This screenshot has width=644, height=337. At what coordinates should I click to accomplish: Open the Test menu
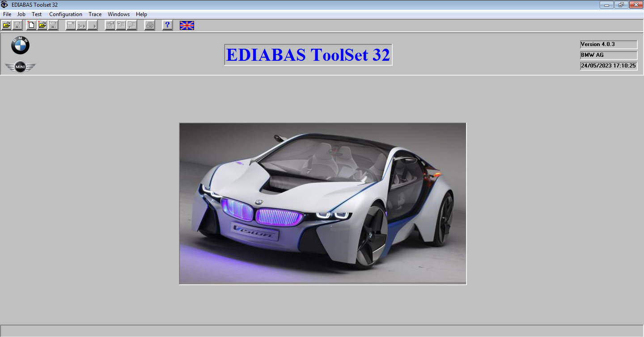click(x=37, y=14)
